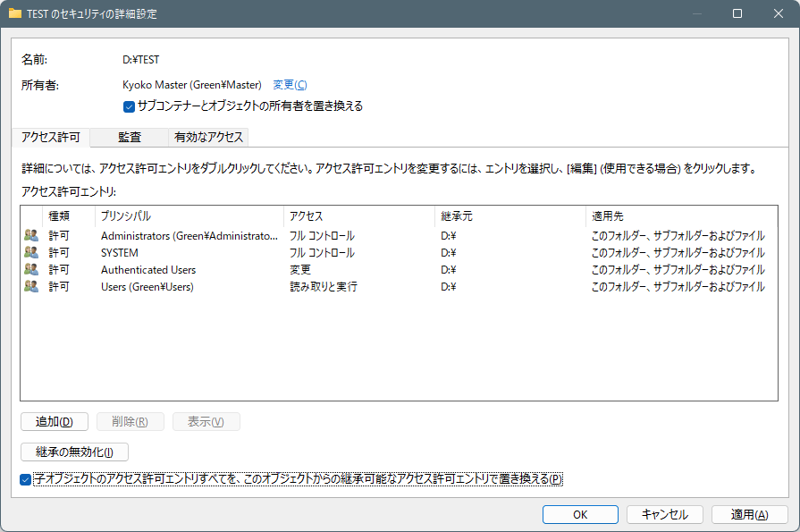Image resolution: width=800 pixels, height=532 pixels.
Task: Click the group icon beside SYSTEM entry
Action: click(x=31, y=252)
